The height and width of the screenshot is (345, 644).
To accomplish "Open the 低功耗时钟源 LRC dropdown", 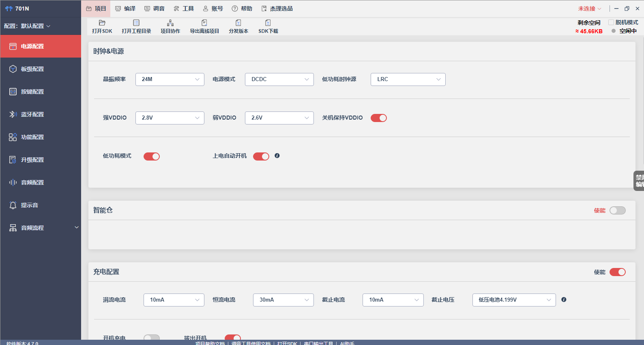I will [408, 79].
